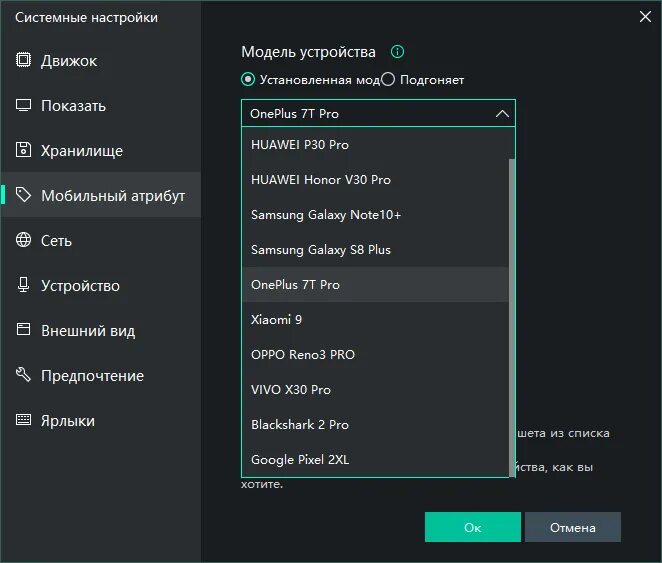This screenshot has height=563, width=662.
Task: Select the Подгоняет radio button
Action: pyautogui.click(x=389, y=79)
